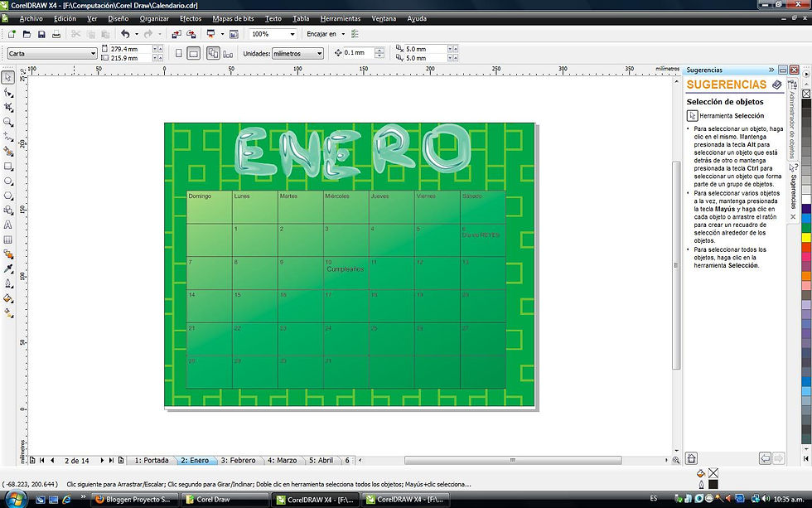The height and width of the screenshot is (508, 812).
Task: Select the Fill bucket tool
Action: point(8,298)
